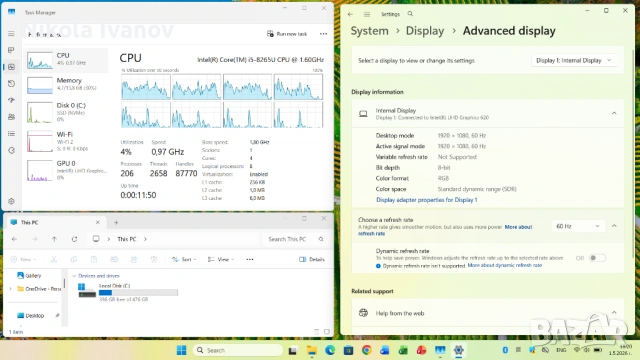Open Task View from taskbar
The width and height of the screenshot is (640, 360).
(x=293, y=350)
